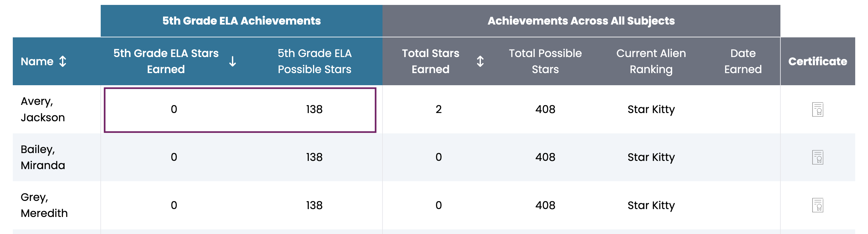Sort by 5th Grade ELA Stars down arrow
Screen dimensions: 868x234
click(233, 61)
